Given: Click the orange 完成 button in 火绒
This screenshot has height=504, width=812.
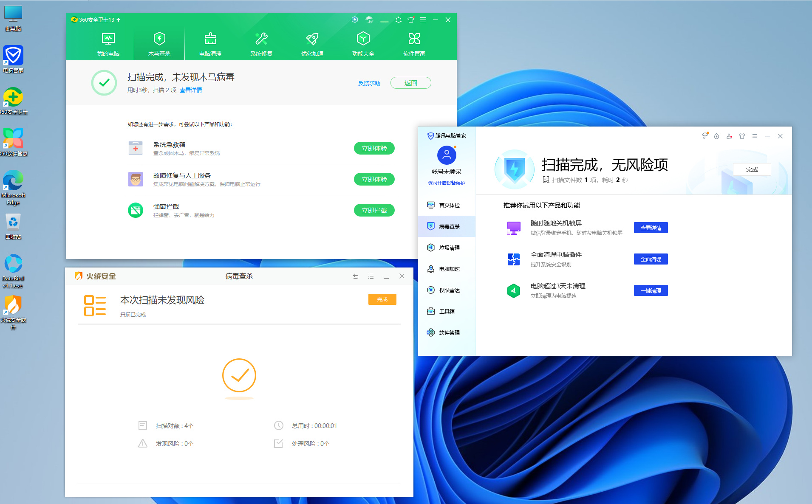Looking at the screenshot, I should coord(382,299).
